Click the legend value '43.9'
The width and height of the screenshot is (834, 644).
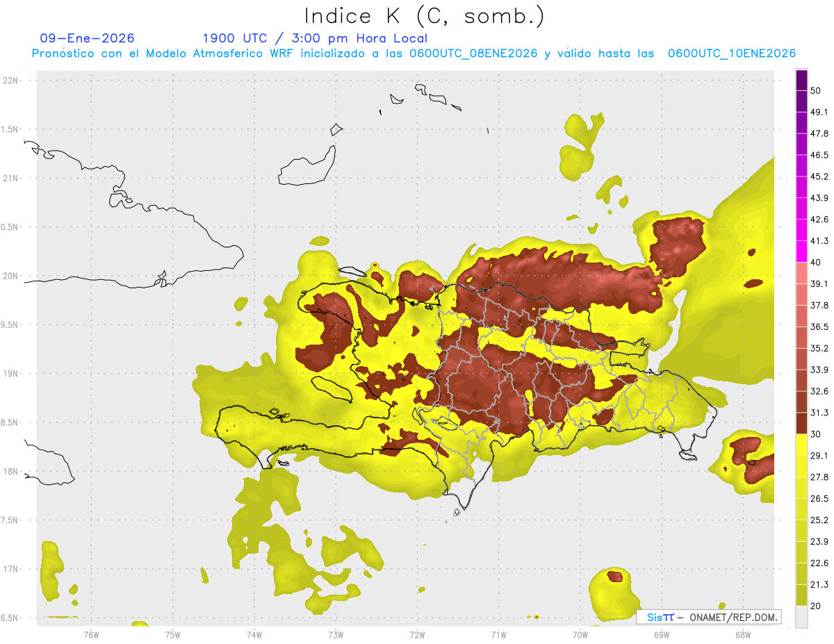(x=819, y=198)
